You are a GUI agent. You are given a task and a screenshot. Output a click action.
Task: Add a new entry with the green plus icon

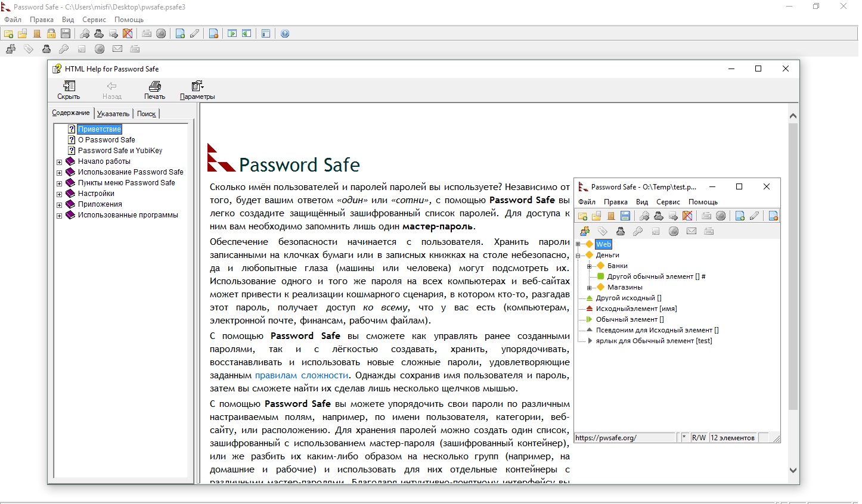179,34
